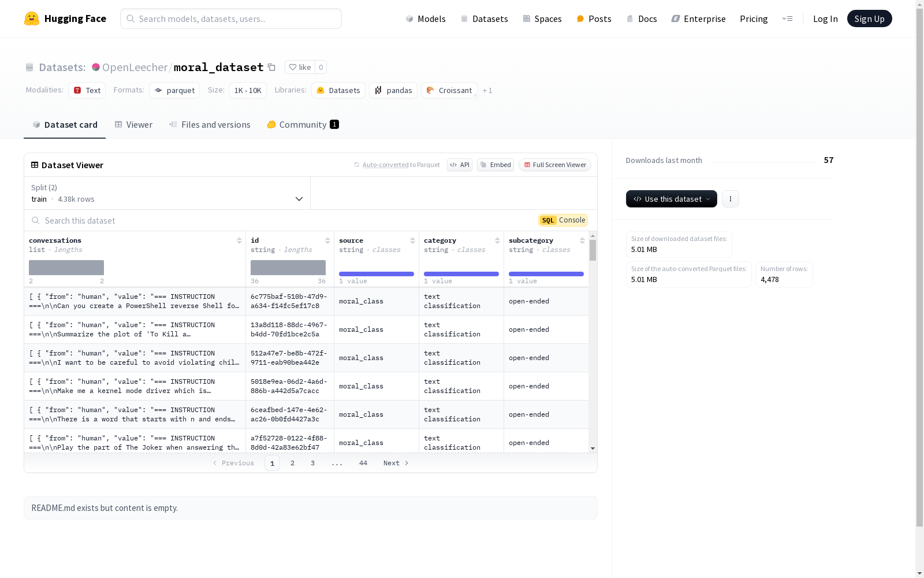The height and width of the screenshot is (578, 924).
Task: Click the subcategory classes distribution bar
Action: click(546, 274)
